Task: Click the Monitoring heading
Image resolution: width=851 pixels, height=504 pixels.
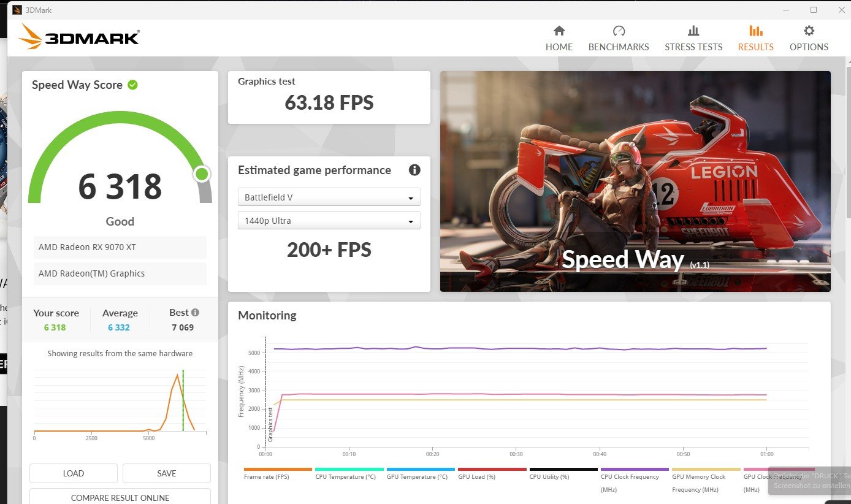Action: (267, 316)
